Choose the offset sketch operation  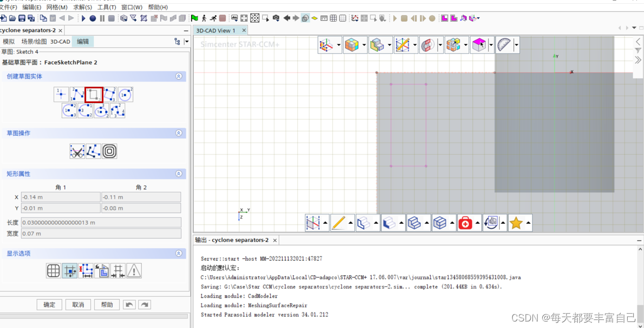click(109, 151)
